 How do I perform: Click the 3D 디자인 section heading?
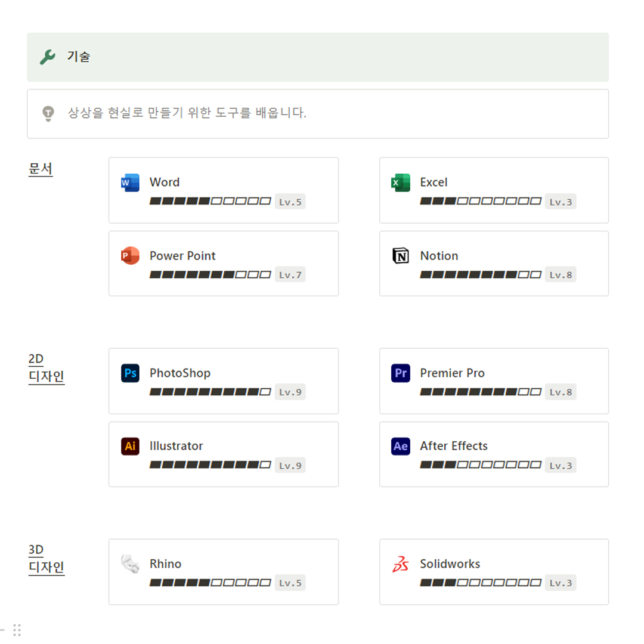coord(46,558)
